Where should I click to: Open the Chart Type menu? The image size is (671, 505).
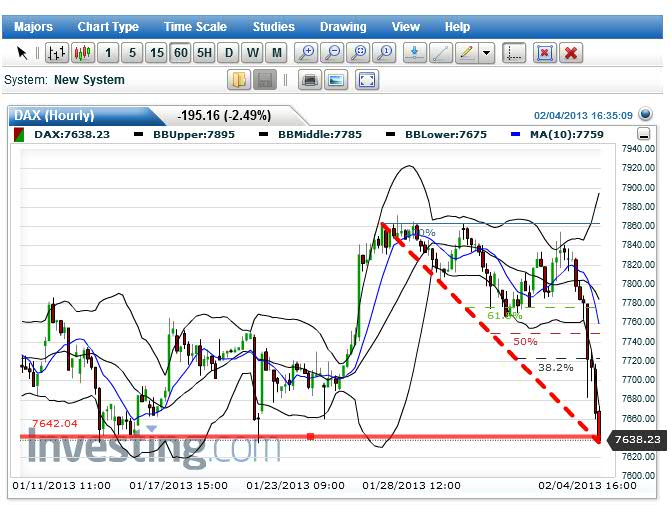click(108, 27)
